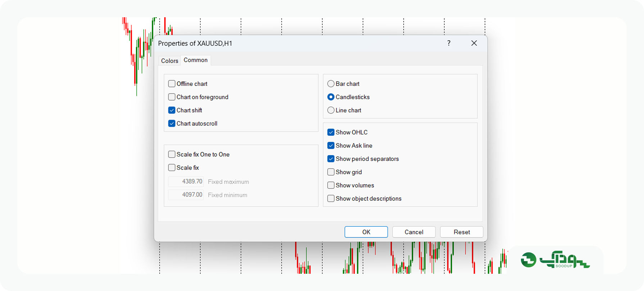Pick the Line chart radio button
The height and width of the screenshot is (291, 644).
331,110
